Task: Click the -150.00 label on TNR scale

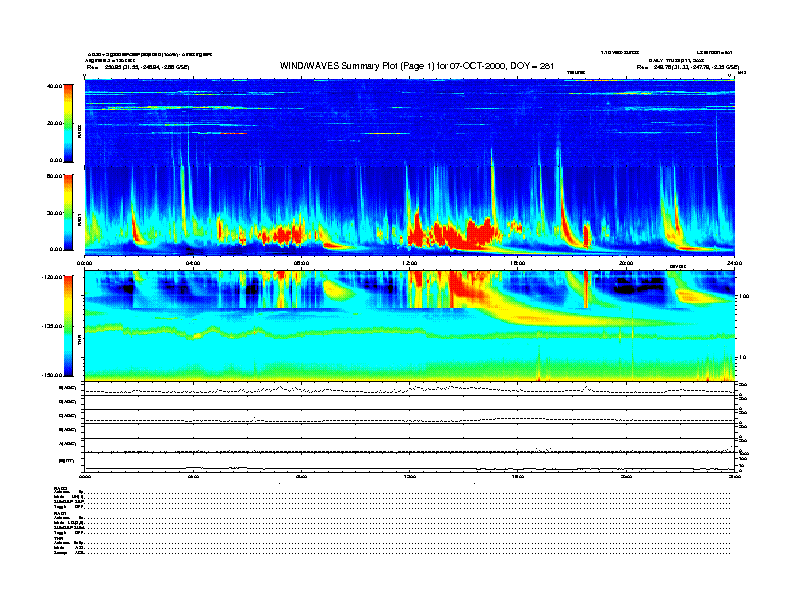Action: (52, 375)
